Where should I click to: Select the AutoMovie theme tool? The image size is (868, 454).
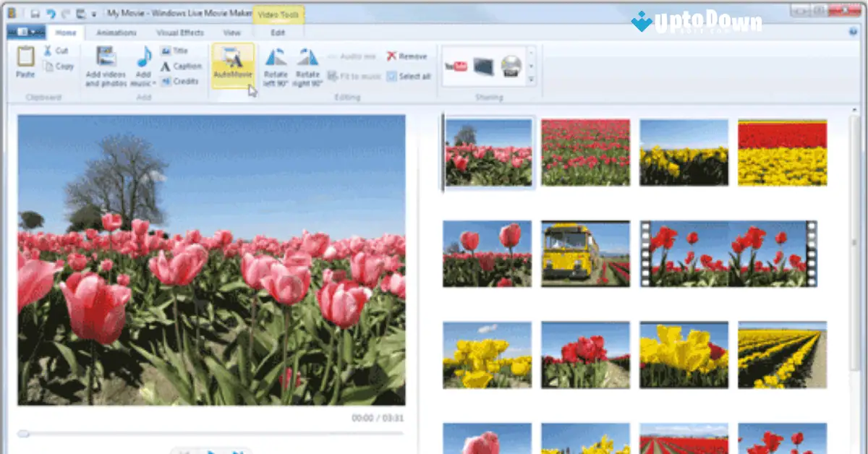tap(233, 65)
